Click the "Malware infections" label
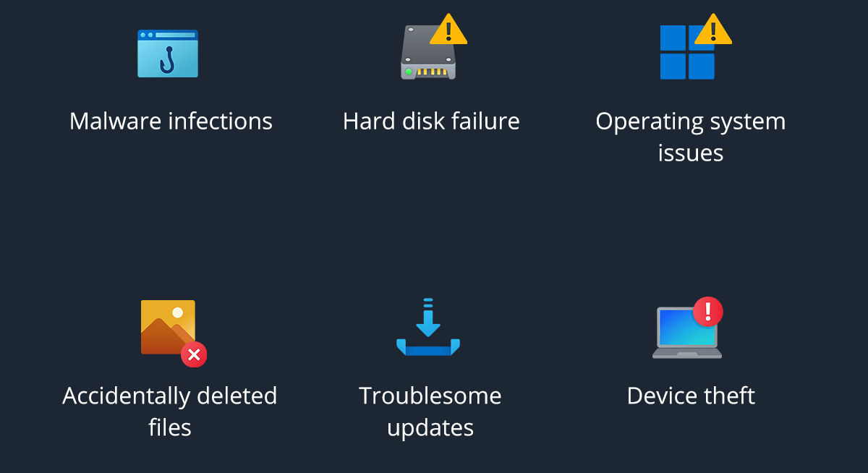The height and width of the screenshot is (473, 868). pos(171,121)
